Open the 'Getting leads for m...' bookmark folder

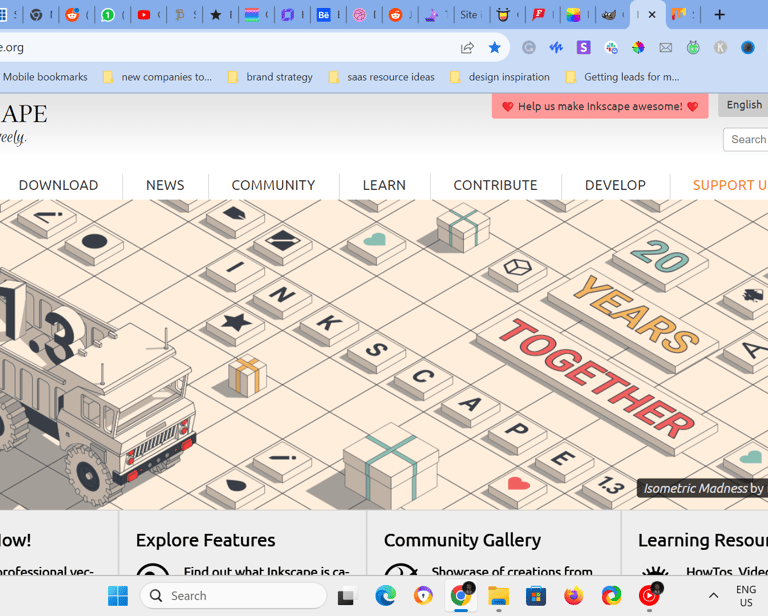[x=623, y=77]
